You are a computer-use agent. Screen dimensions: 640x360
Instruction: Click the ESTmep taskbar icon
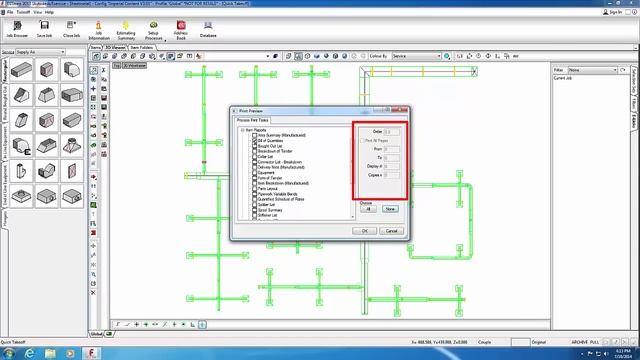[92, 353]
